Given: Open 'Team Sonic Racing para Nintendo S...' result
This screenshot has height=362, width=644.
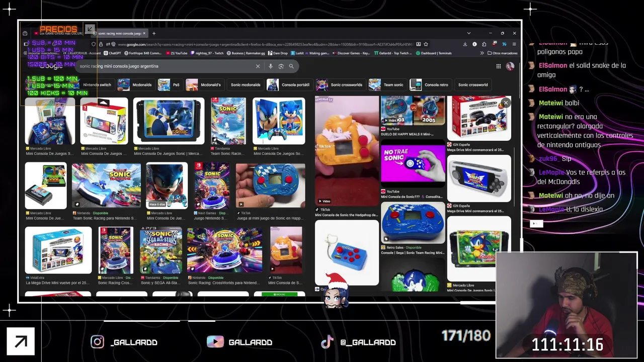Looking at the screenshot, I should [105, 218].
